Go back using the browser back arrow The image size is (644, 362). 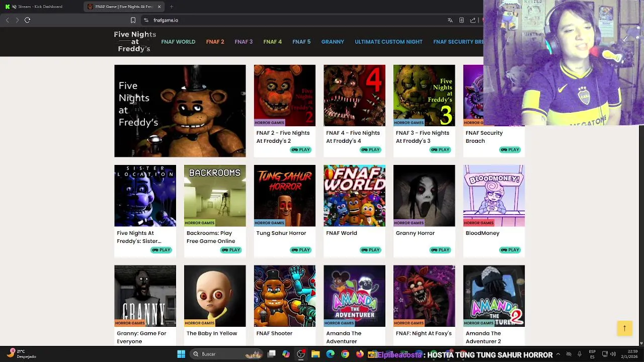(8, 20)
